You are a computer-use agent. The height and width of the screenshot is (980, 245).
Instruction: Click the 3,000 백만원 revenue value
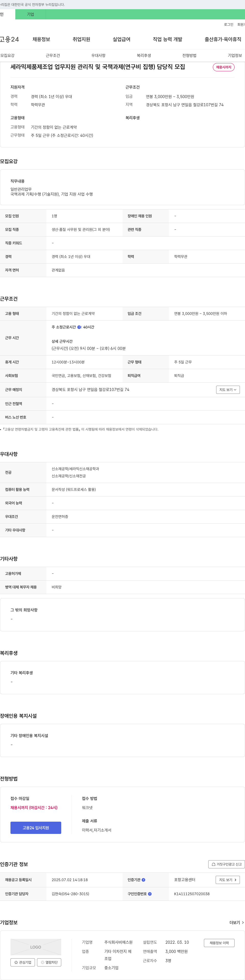tap(176, 951)
